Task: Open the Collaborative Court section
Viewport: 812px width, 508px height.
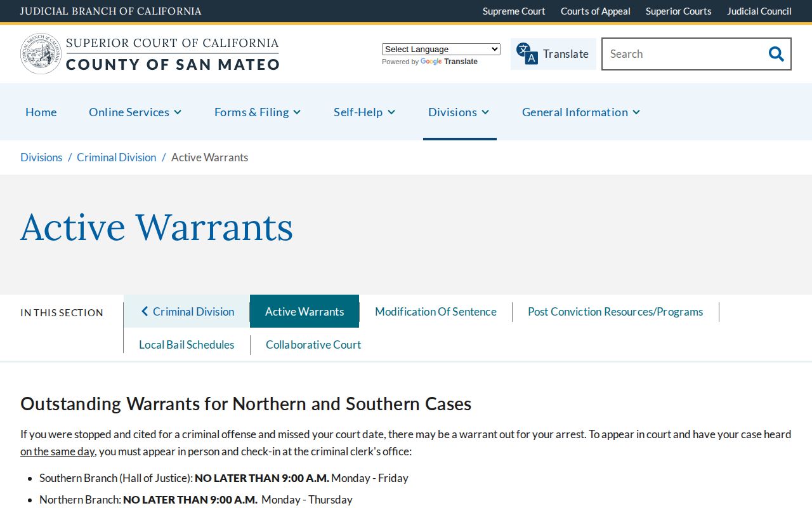Action: (313, 344)
